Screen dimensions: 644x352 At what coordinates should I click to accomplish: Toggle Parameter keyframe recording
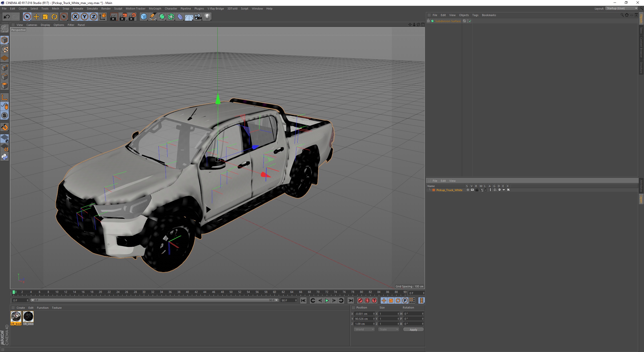[405, 300]
